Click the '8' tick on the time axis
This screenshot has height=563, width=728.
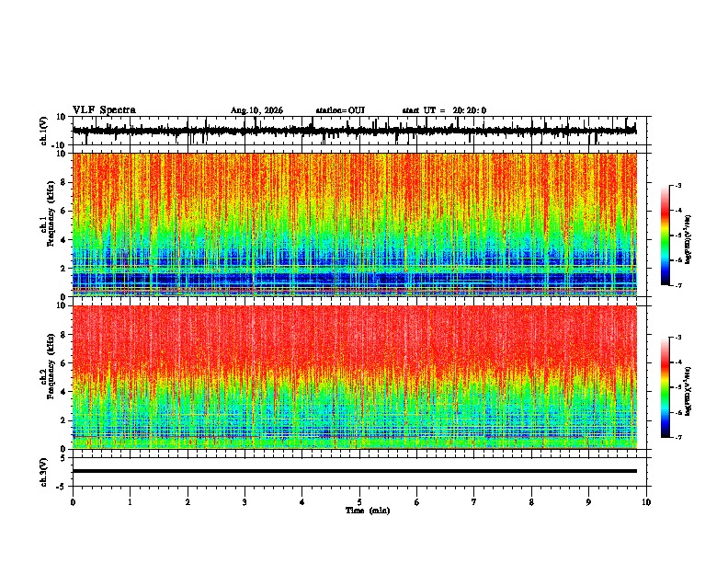click(531, 502)
